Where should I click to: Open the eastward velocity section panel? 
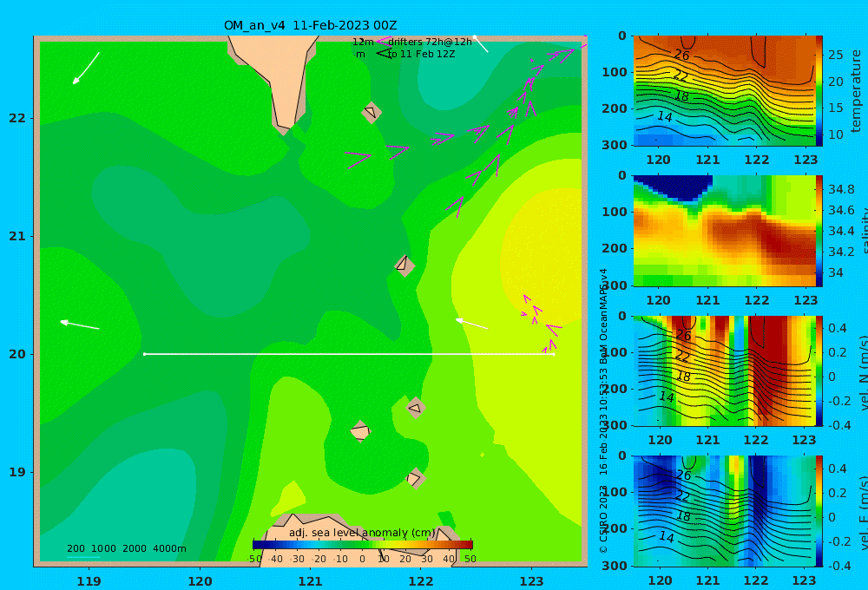point(724,511)
